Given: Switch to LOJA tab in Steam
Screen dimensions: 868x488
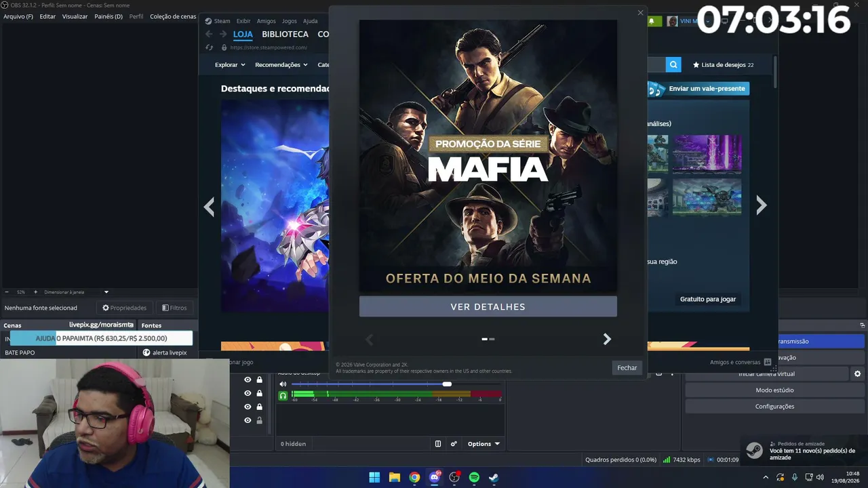Looking at the screenshot, I should point(243,34).
